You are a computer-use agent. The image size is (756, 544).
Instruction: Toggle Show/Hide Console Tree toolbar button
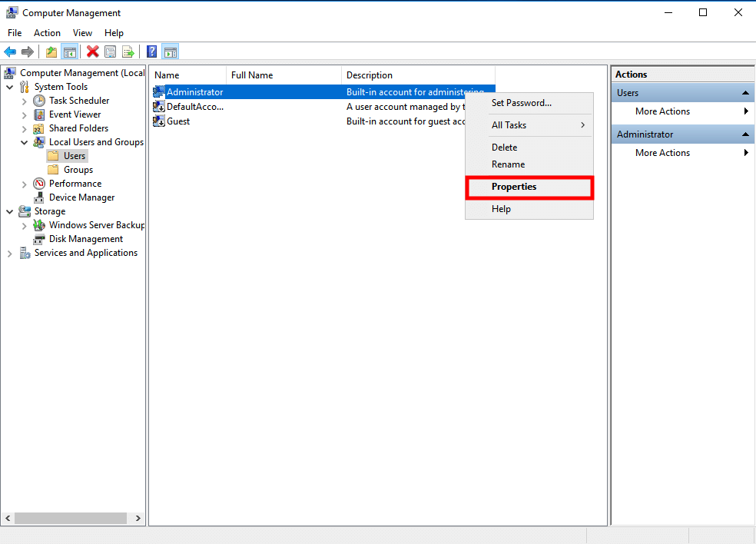(x=69, y=51)
